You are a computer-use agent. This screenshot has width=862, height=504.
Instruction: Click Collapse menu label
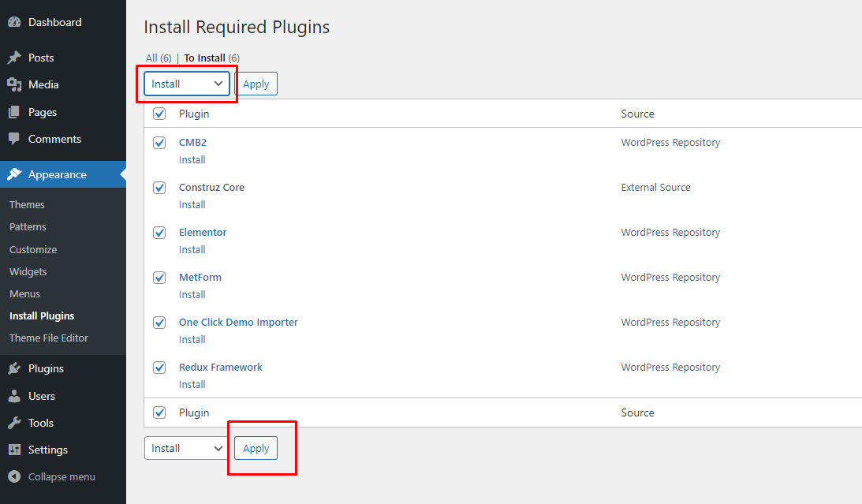(62, 476)
